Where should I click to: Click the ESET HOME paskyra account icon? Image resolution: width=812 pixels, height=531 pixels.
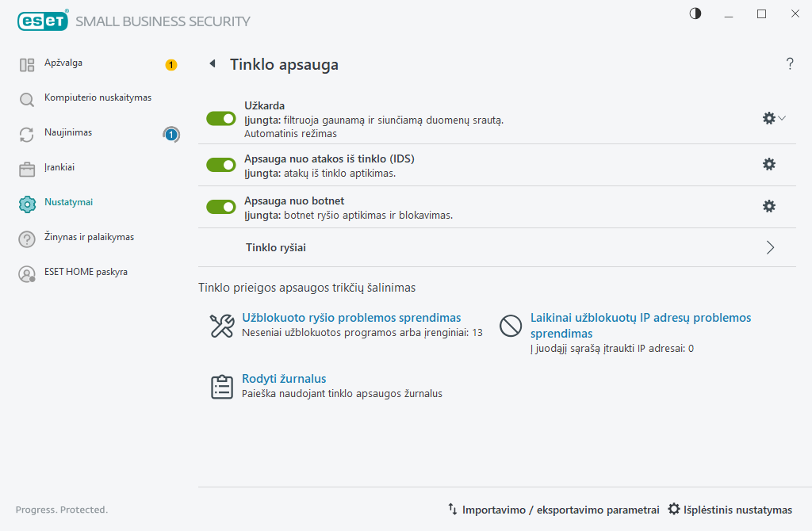(27, 273)
